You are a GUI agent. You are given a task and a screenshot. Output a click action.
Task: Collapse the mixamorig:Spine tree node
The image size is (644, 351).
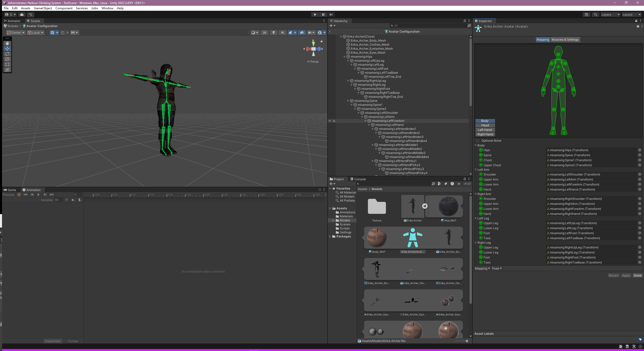point(348,101)
